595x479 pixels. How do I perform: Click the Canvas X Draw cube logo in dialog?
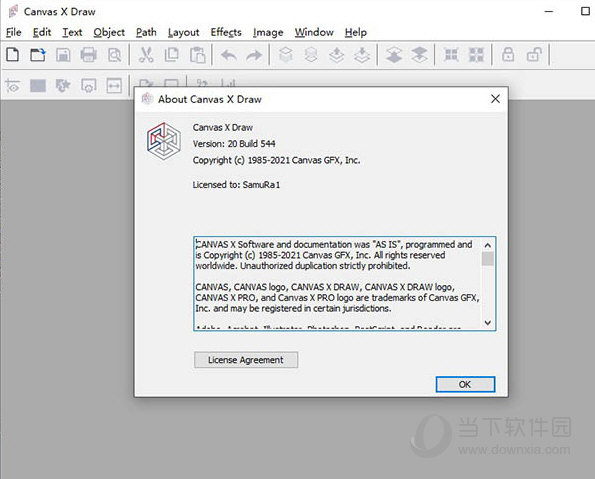tap(164, 141)
